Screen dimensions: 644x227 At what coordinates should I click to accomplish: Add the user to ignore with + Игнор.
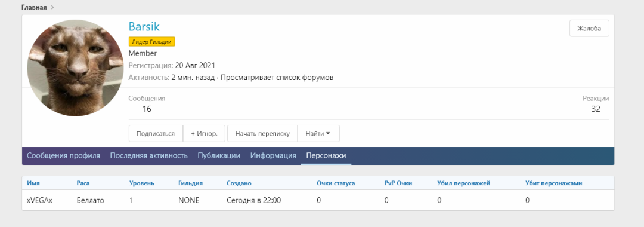point(204,134)
